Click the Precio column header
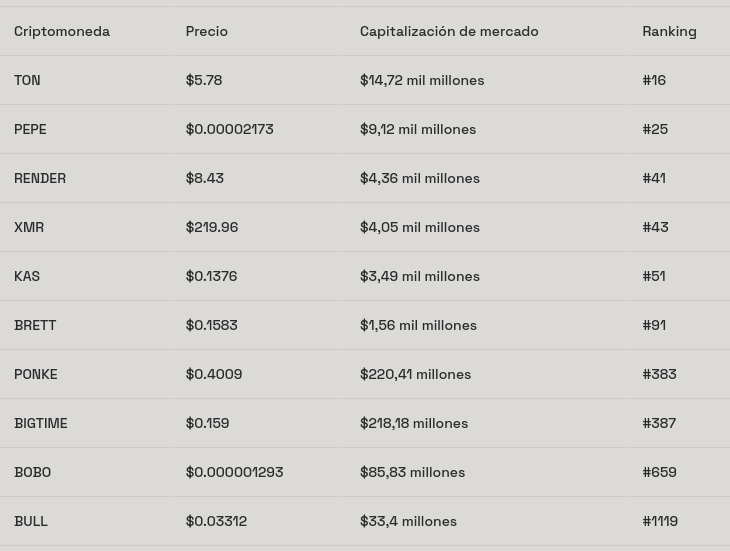Image resolution: width=730 pixels, height=551 pixels. pyautogui.click(x=206, y=31)
